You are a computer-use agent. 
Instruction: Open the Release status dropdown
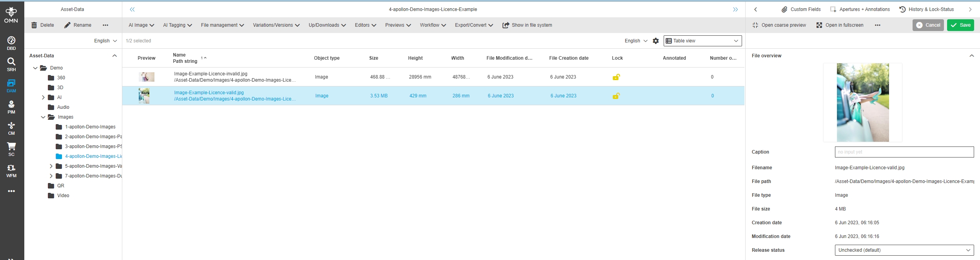pos(904,250)
